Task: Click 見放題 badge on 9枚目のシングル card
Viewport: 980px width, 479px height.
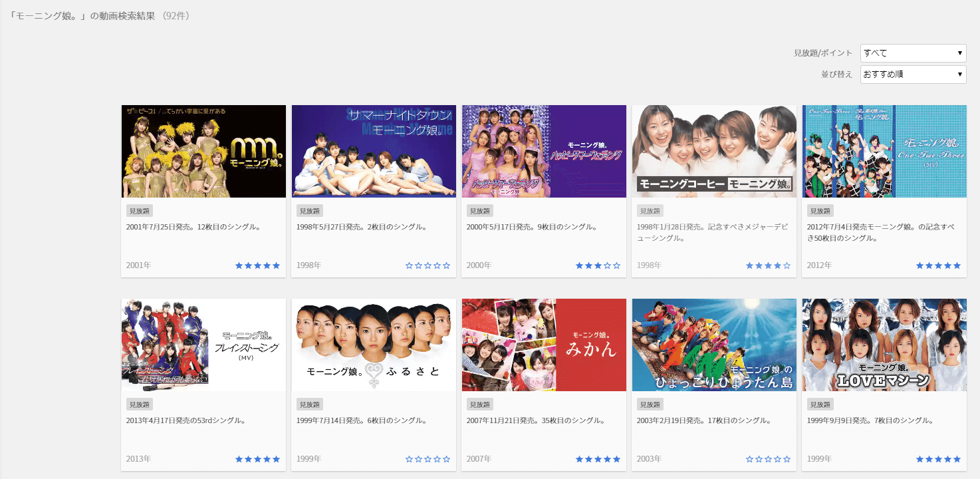Action: [x=480, y=211]
